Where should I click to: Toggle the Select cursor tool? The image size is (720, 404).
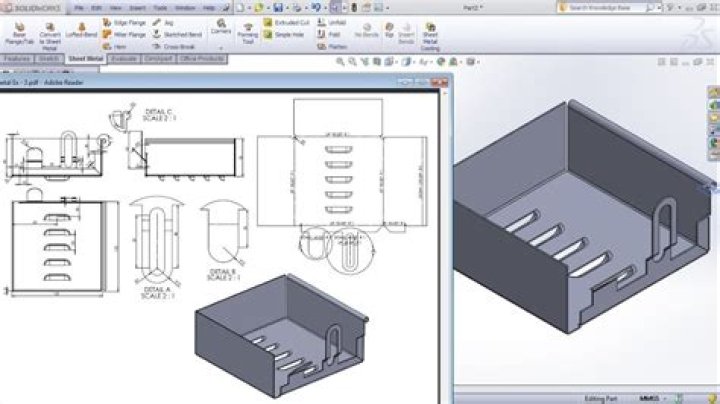click(335, 7)
